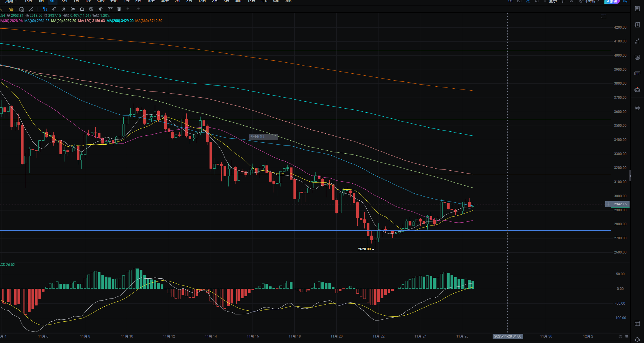
Task: Toggle the blue drawing pencil mode
Action: pyautogui.click(x=528, y=1)
